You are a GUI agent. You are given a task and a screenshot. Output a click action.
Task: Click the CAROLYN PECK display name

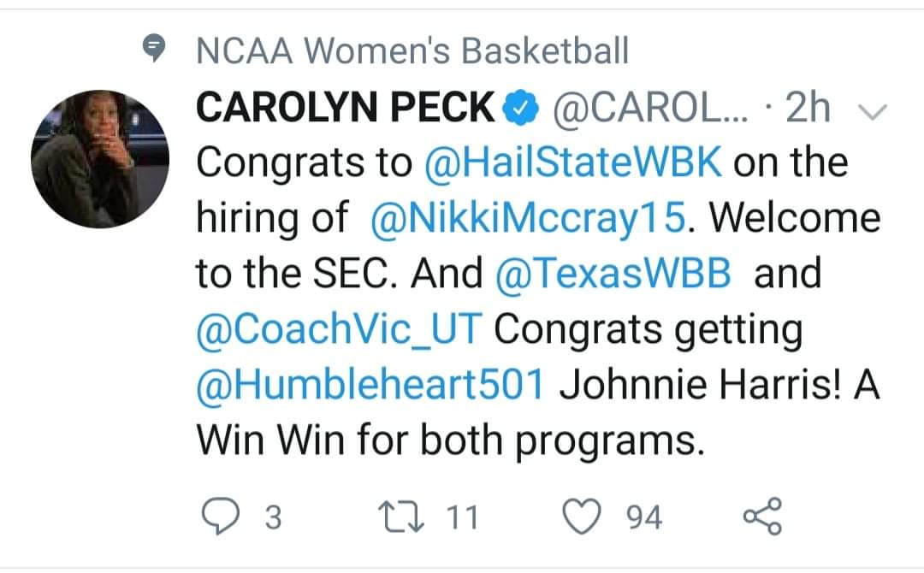click(346, 109)
